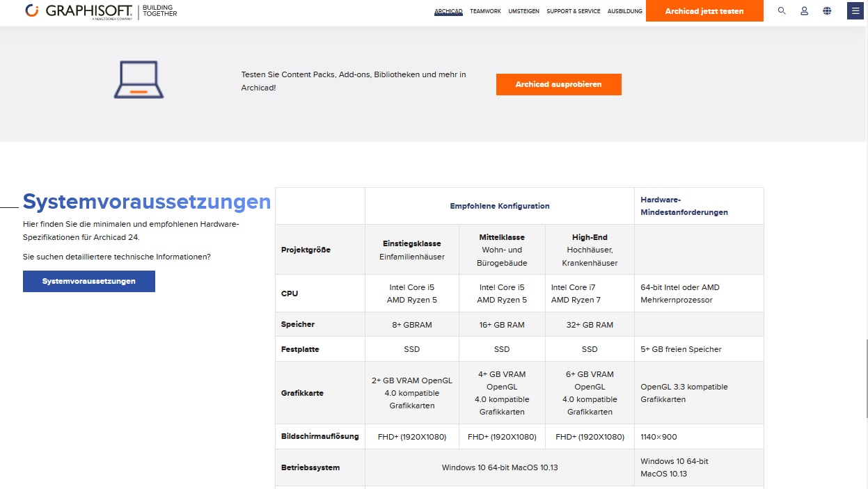Click the 32+ GB RAM cell
This screenshot has height=489, width=868.
pos(590,324)
